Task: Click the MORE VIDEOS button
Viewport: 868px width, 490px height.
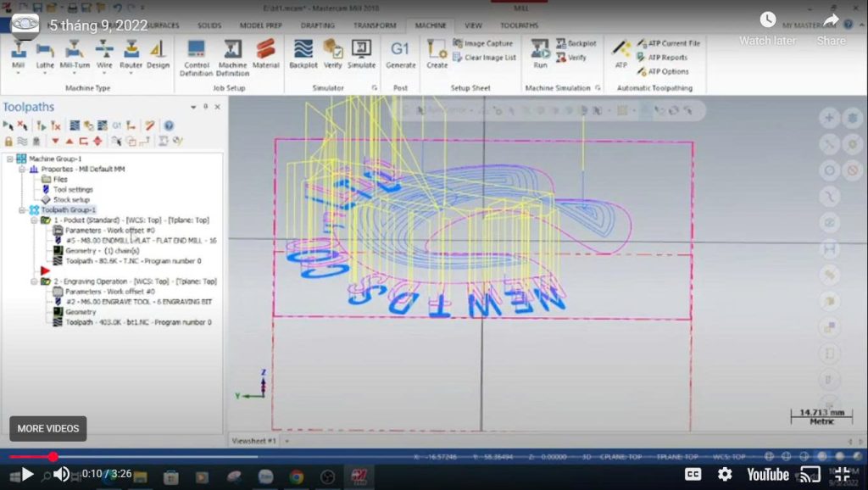Action: (x=48, y=428)
